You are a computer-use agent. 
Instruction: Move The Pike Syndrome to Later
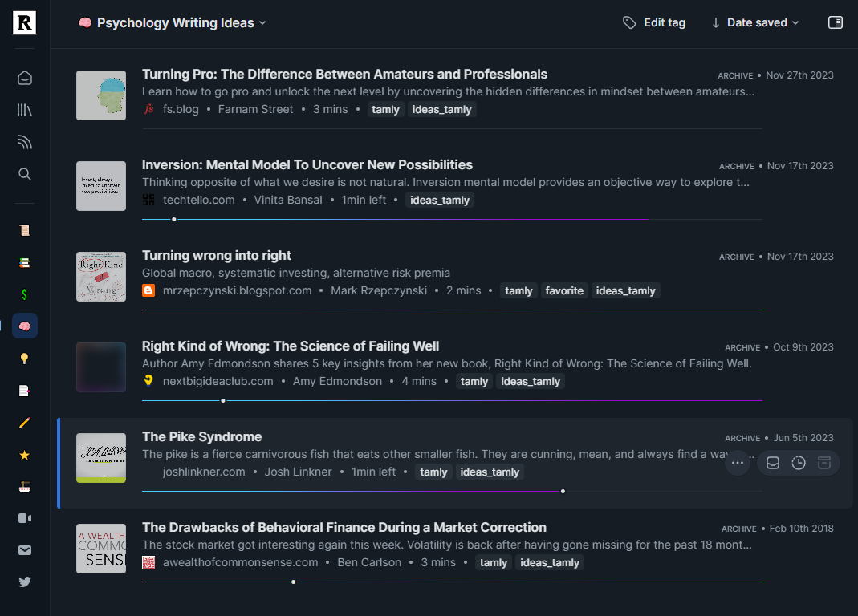tap(799, 463)
